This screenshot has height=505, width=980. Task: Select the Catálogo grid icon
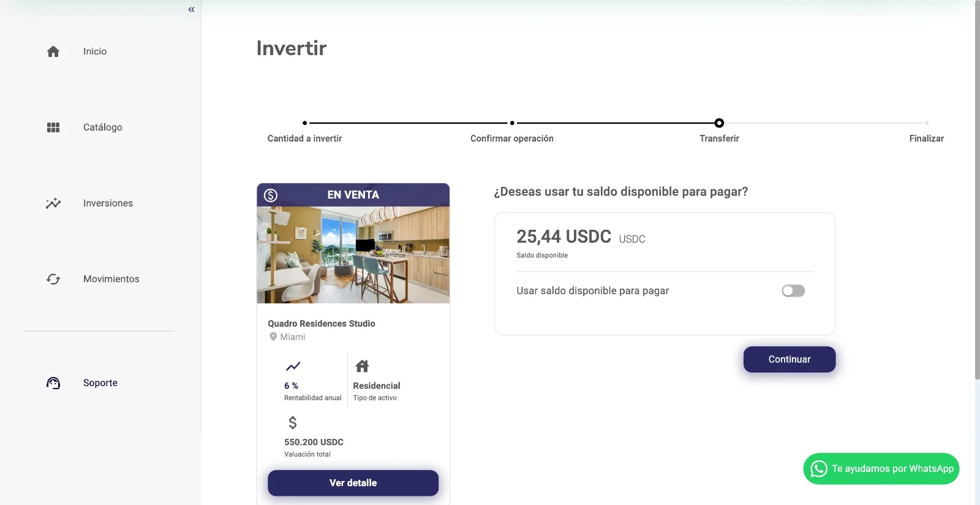pyautogui.click(x=53, y=127)
